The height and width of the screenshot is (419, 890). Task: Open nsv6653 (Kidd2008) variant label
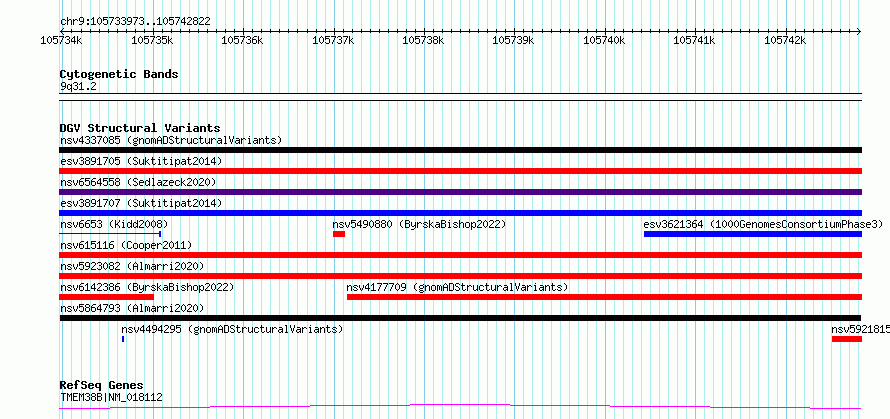pos(114,224)
